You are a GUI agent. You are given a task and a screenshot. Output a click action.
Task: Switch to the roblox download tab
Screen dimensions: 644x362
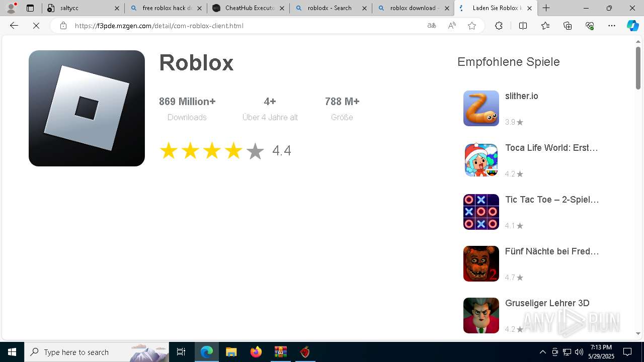click(413, 8)
